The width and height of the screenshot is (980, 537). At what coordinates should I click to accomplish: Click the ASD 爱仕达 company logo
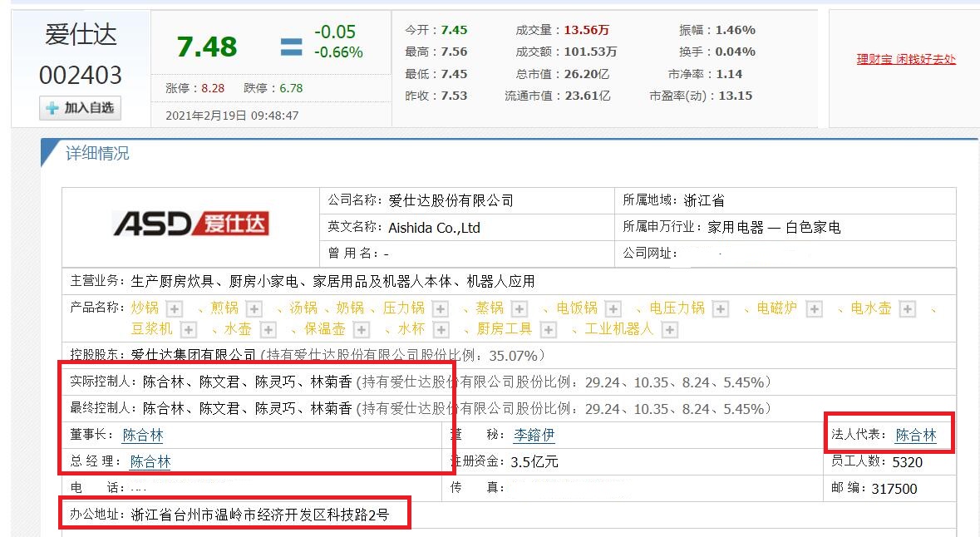[190, 224]
